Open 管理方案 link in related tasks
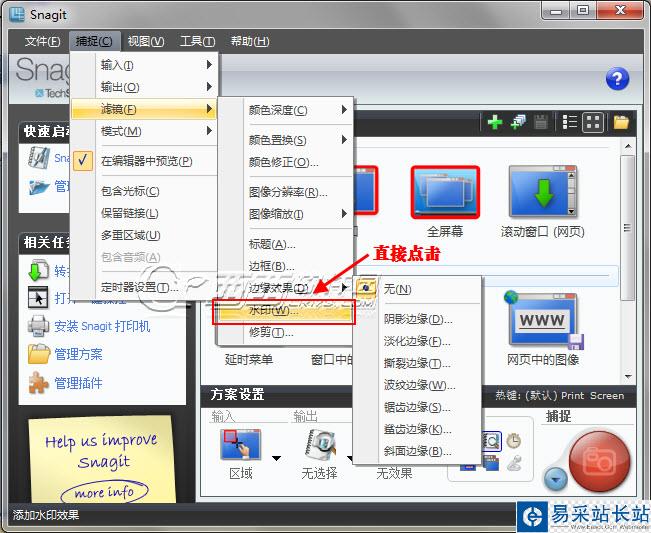 click(x=78, y=354)
